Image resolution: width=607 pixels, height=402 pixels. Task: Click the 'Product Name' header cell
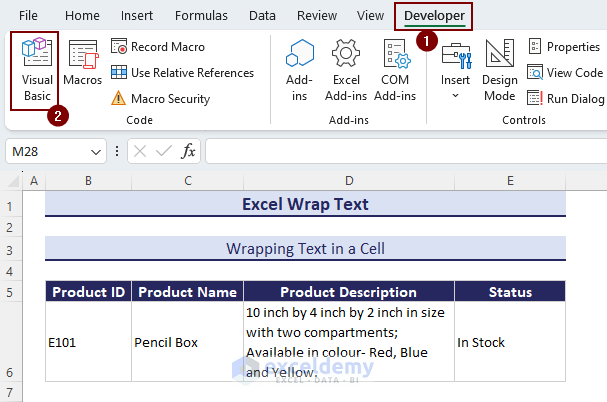[x=188, y=292]
